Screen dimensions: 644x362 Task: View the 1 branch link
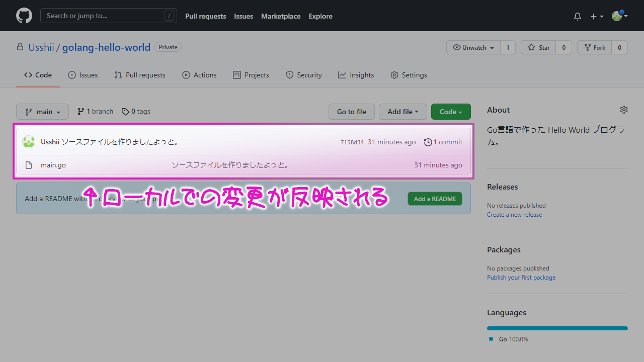95,112
